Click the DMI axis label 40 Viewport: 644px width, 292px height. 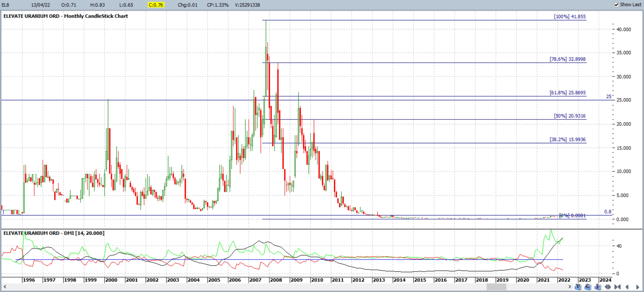point(619,246)
